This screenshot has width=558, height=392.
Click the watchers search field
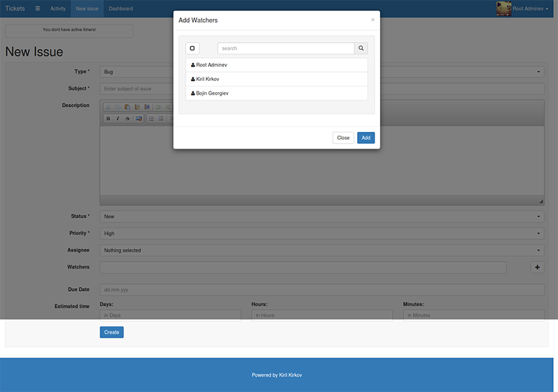pyautogui.click(x=286, y=48)
